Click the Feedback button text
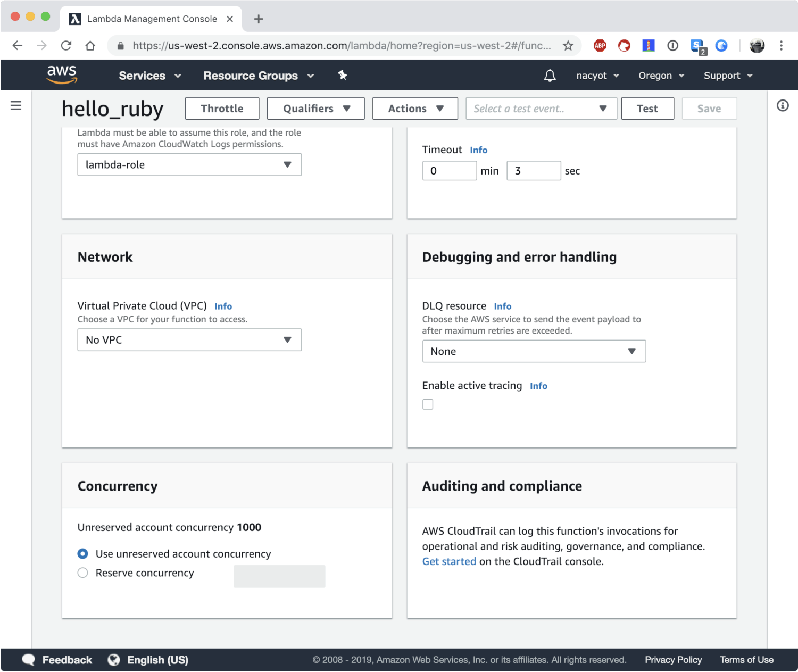This screenshot has height=672, width=798. pos(67,660)
